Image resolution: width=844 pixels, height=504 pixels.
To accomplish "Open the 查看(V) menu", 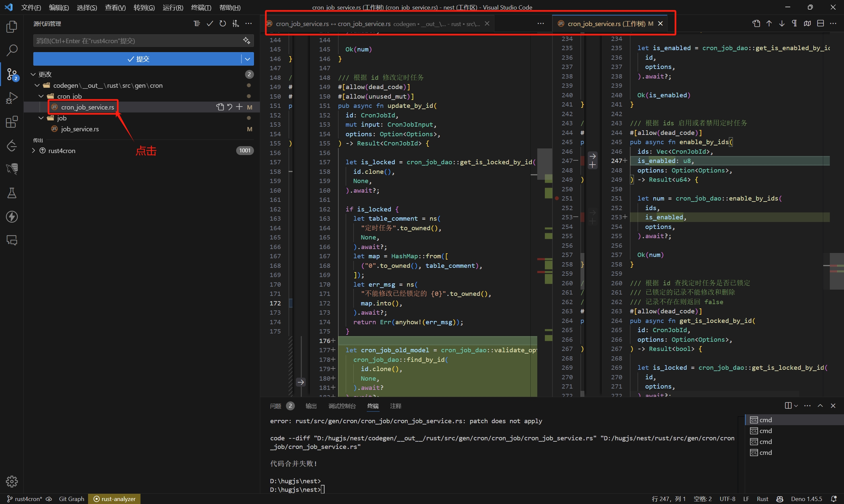I will pyautogui.click(x=115, y=7).
